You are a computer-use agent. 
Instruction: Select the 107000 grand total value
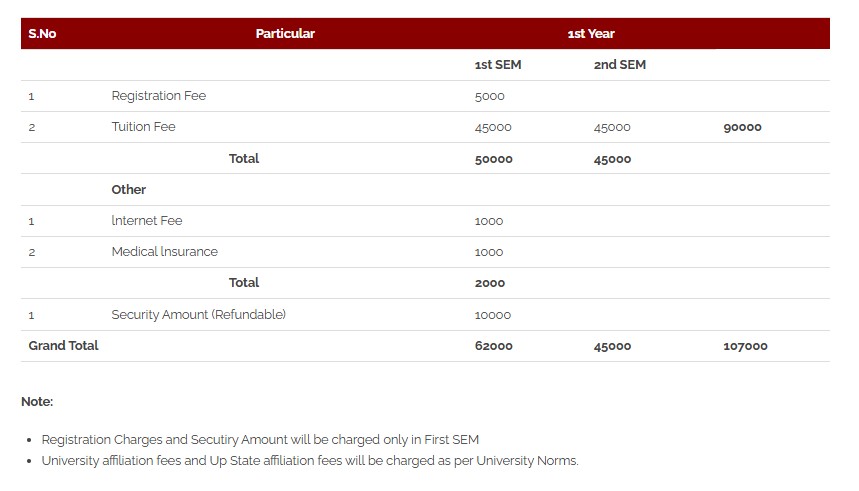coord(745,346)
